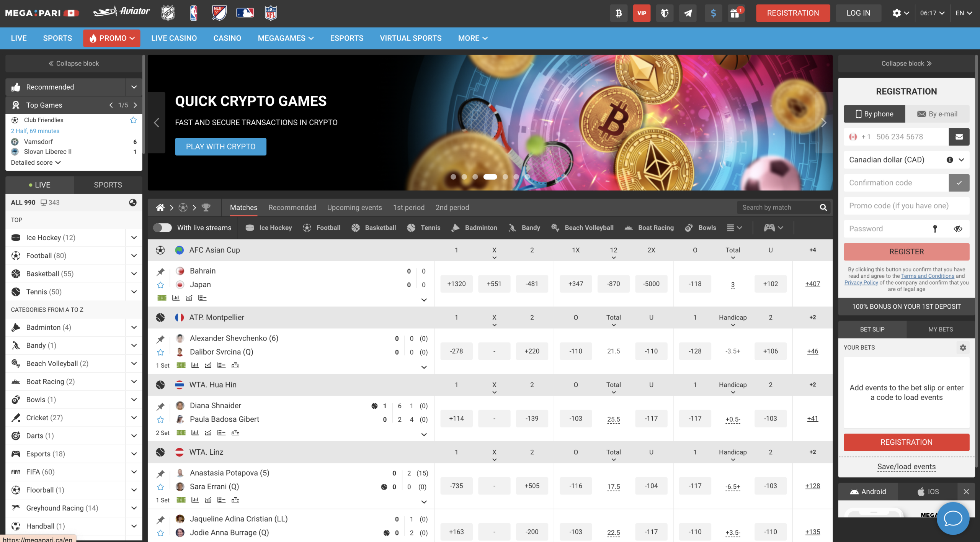980x542 pixels.
Task: Click the trophy breadcrumb icon
Action: (206, 208)
